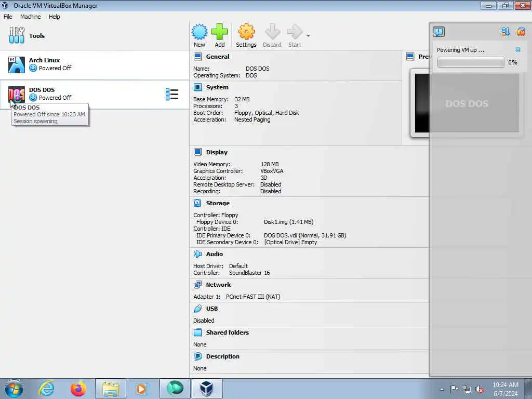Open the Help menu
The height and width of the screenshot is (399, 532).
[x=54, y=17]
